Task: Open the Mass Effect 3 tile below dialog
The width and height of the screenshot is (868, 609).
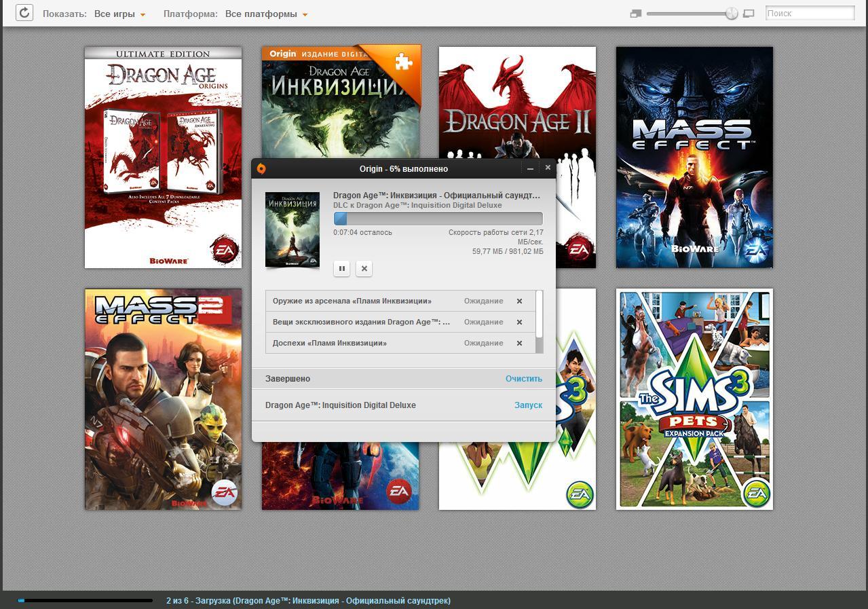Action: 340,475
